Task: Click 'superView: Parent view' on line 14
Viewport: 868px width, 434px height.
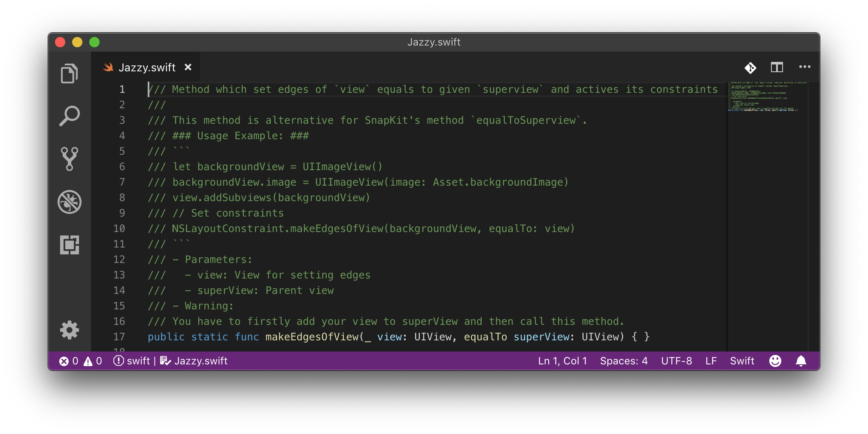Action: coord(265,290)
